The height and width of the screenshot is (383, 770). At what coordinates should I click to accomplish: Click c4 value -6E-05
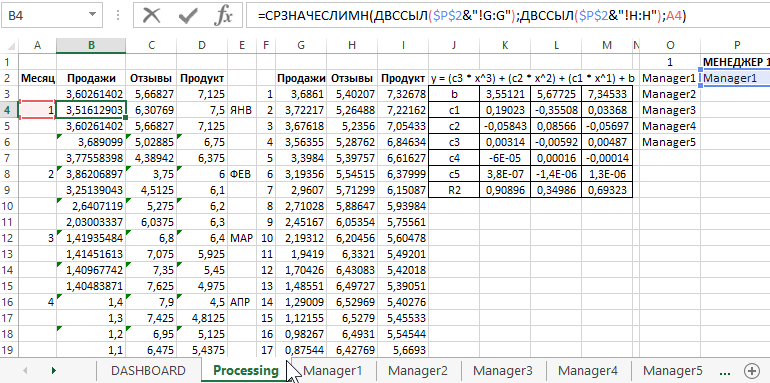click(x=505, y=158)
